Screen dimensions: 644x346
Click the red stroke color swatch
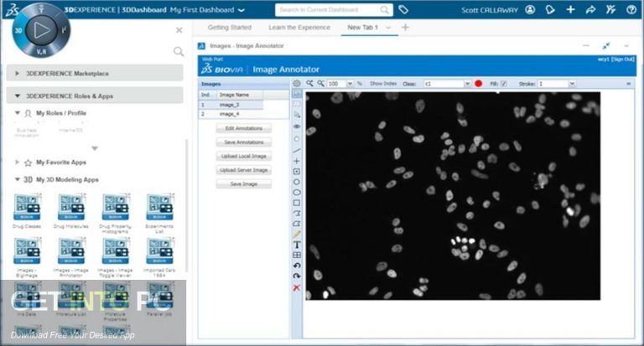coord(479,84)
